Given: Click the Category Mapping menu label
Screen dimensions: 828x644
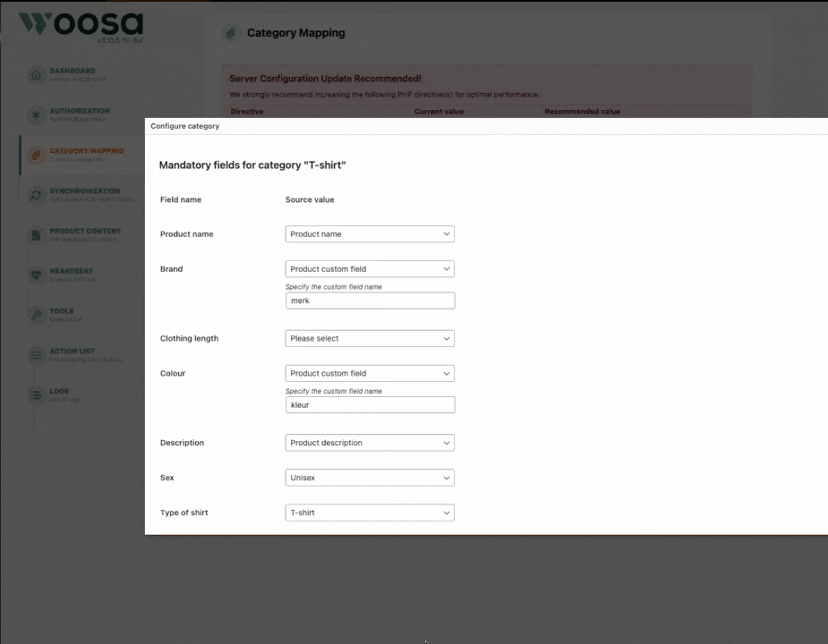Looking at the screenshot, I should pos(87,151).
